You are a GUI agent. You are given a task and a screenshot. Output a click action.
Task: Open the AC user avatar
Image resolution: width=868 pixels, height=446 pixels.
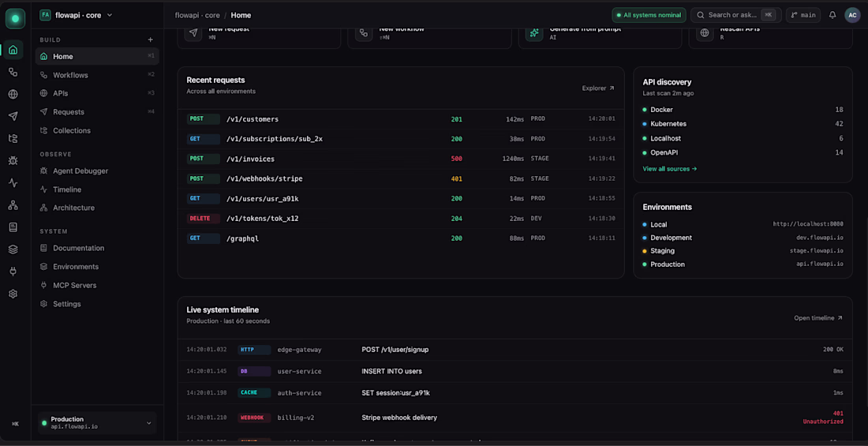pos(852,15)
